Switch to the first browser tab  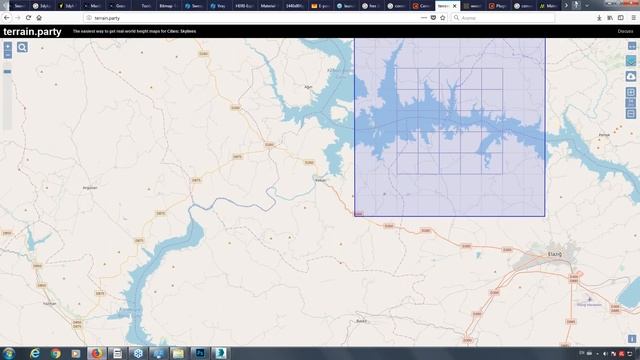coord(18,6)
